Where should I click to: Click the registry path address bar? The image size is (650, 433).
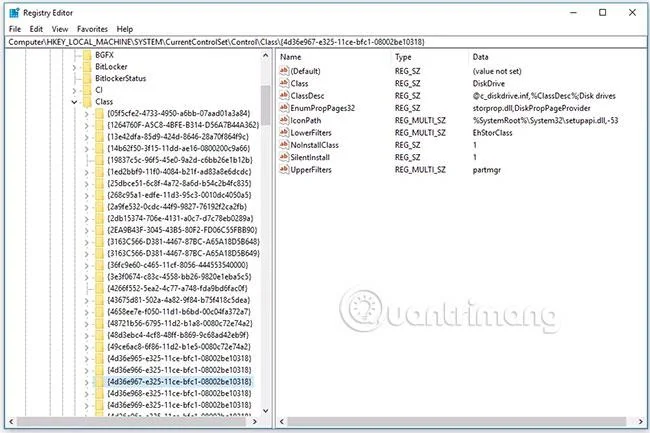pos(327,42)
